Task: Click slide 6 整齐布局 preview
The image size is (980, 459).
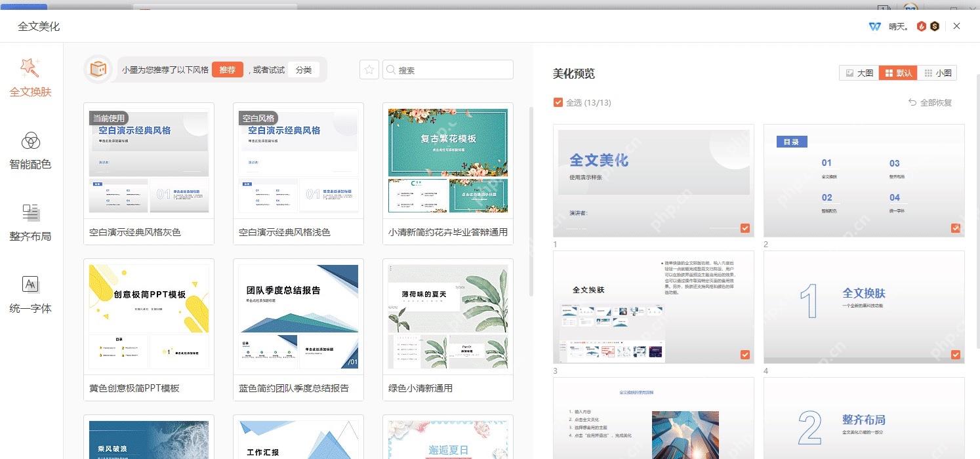Action: [x=864, y=418]
